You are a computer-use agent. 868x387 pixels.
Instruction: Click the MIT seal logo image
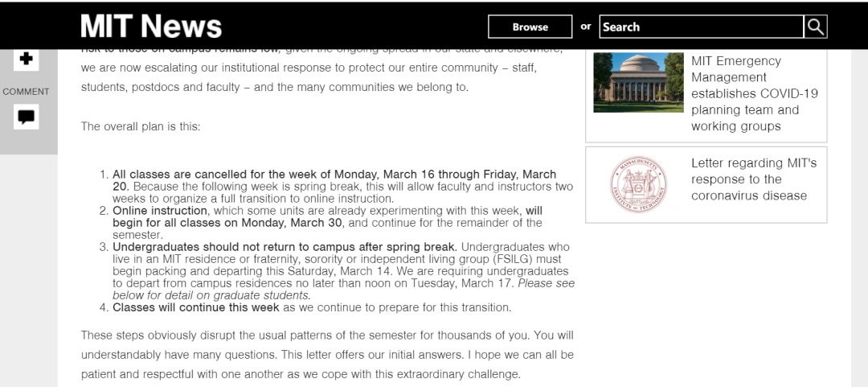(638, 184)
